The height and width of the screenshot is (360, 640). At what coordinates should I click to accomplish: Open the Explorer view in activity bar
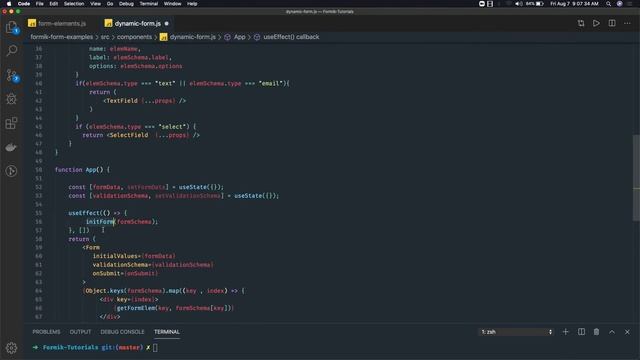click(11, 27)
